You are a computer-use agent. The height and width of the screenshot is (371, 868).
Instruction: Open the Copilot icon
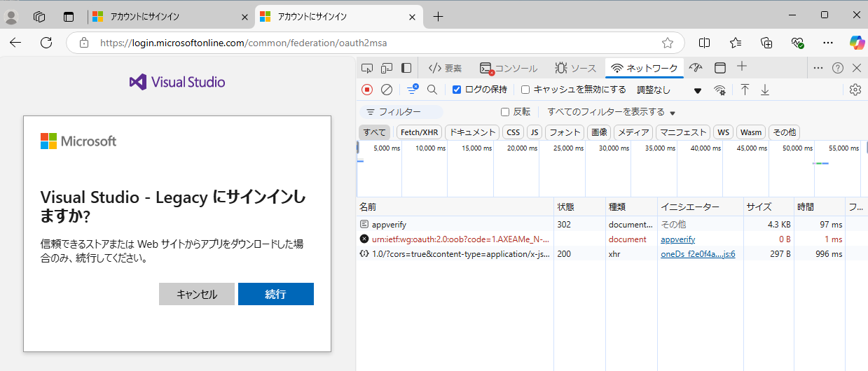[857, 43]
